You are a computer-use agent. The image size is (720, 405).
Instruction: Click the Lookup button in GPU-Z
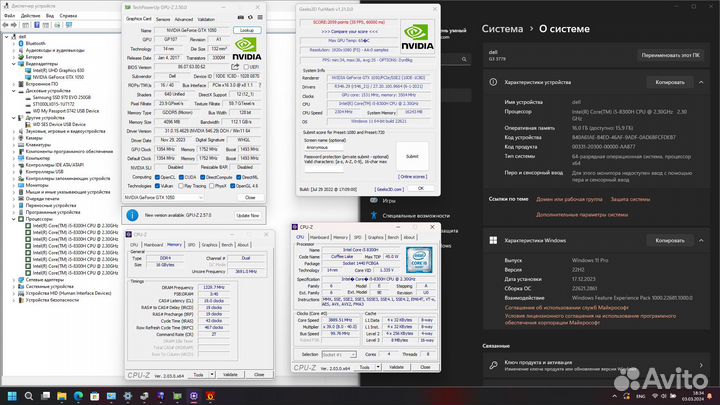coord(247,30)
